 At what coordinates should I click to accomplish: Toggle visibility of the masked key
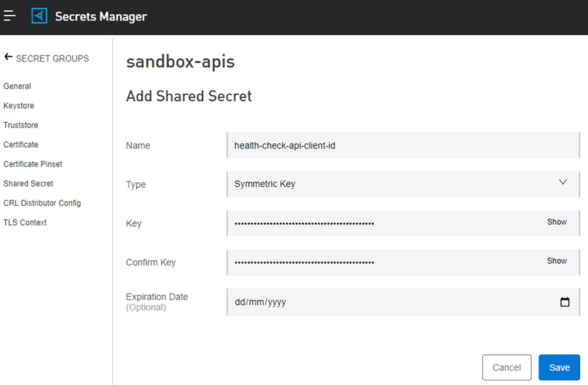(556, 222)
